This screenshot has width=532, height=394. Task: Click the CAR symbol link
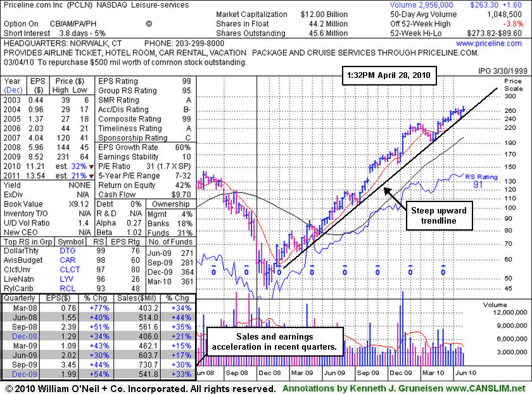click(68, 260)
